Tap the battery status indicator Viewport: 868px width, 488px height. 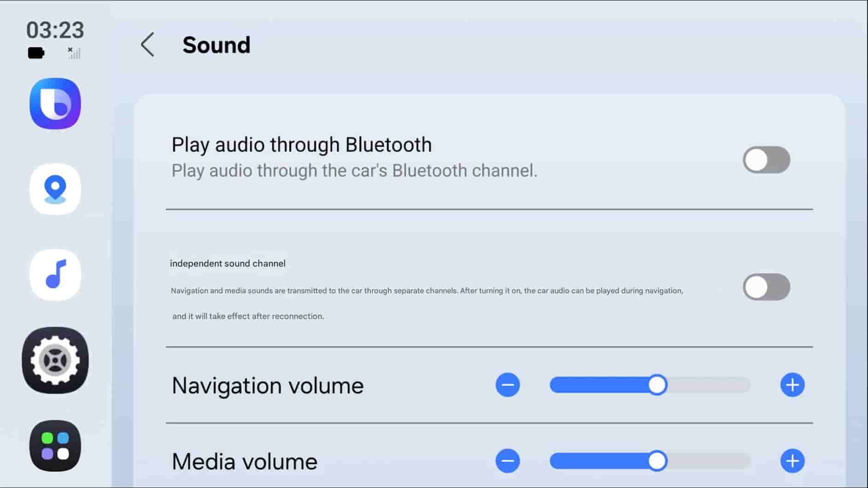coord(36,53)
